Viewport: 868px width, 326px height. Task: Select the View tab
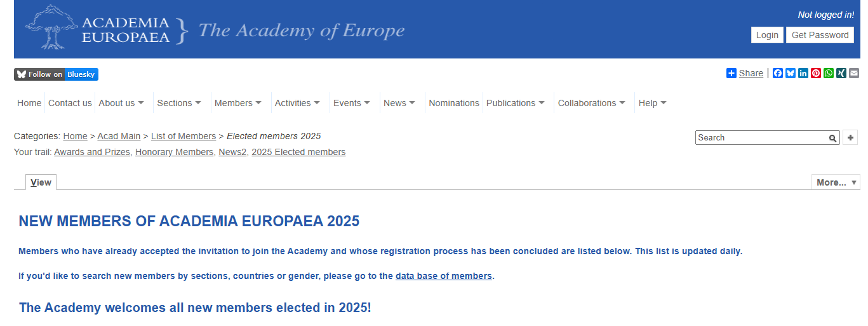tap(41, 182)
